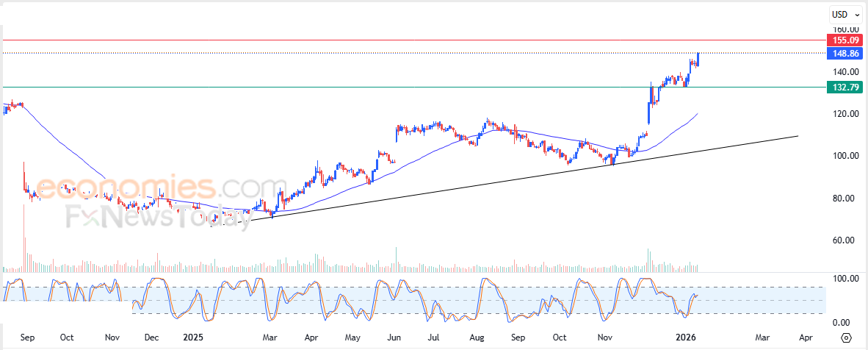Click the Aug label on time axis
This screenshot has width=868, height=350.
477,337
